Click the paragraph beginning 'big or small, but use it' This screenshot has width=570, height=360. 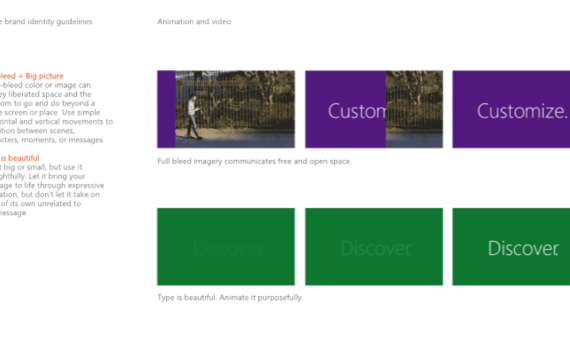52,190
